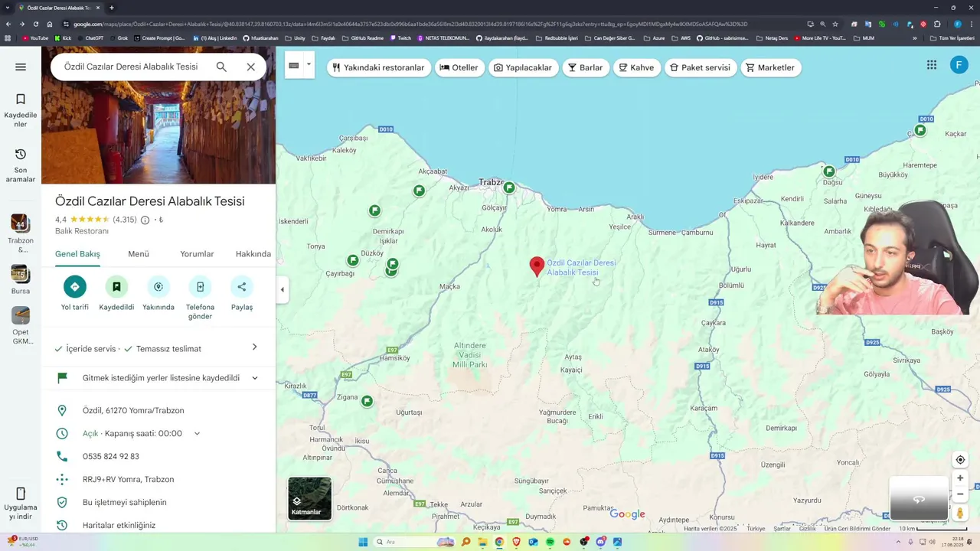980x551 pixels.
Task: Click the search box with restaurant name
Action: click(x=131, y=67)
